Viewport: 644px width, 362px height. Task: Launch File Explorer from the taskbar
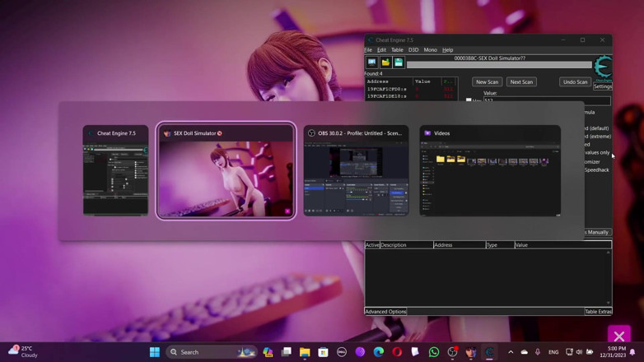(x=305, y=352)
